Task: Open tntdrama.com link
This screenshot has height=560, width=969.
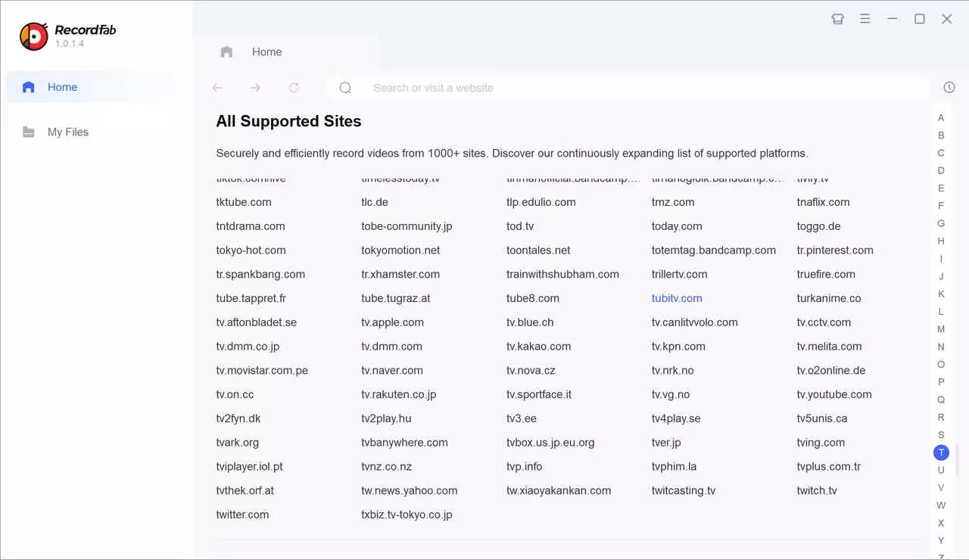Action: point(251,226)
